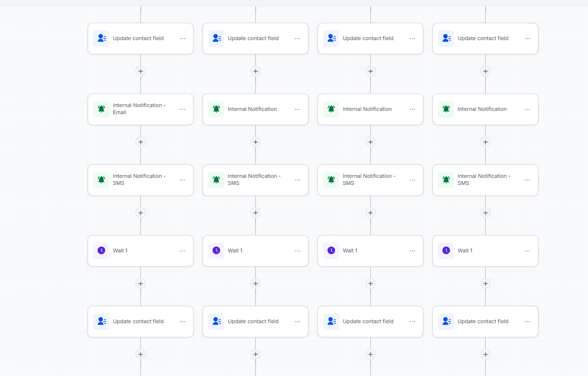Select bottom Update contact field label, fourth column
The width and height of the screenshot is (588, 376).
[x=483, y=321]
